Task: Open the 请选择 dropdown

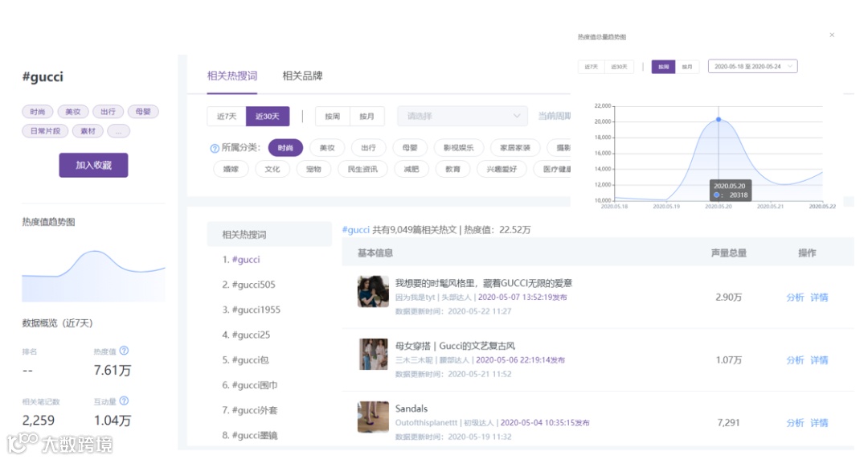Action: (461, 116)
